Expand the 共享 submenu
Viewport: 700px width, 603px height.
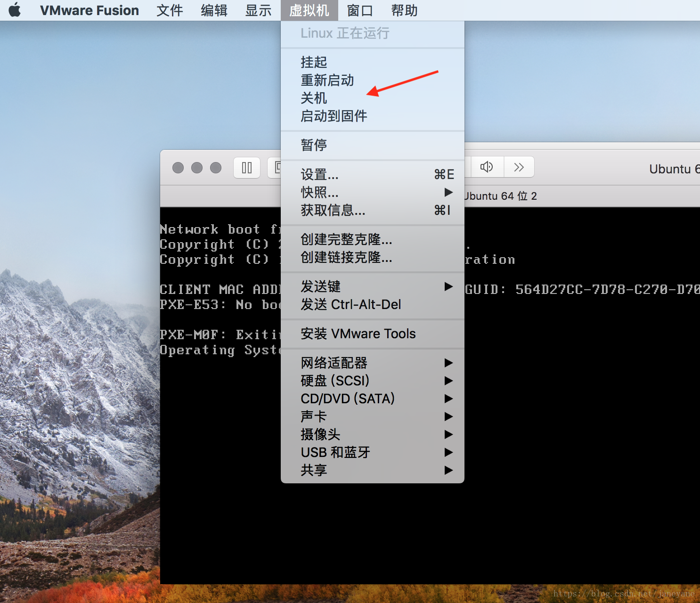tap(372, 470)
